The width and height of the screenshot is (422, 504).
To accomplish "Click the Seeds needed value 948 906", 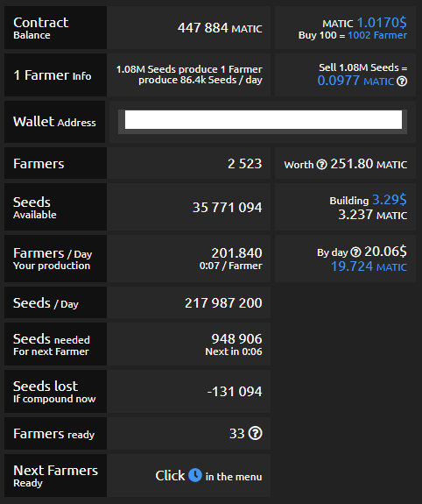I will (236, 339).
